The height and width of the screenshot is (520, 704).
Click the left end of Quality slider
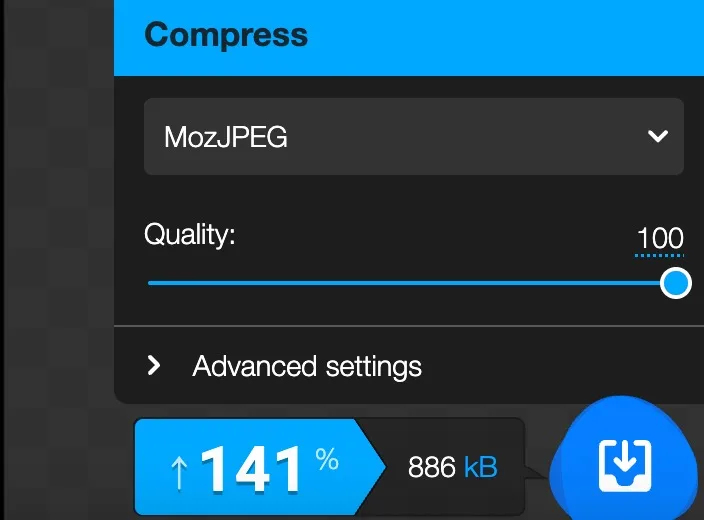tap(152, 283)
